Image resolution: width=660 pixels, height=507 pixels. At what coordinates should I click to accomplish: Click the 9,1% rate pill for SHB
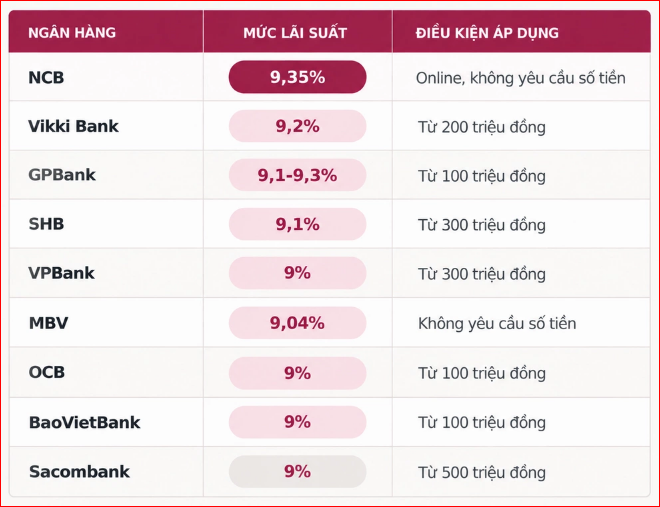(297, 224)
